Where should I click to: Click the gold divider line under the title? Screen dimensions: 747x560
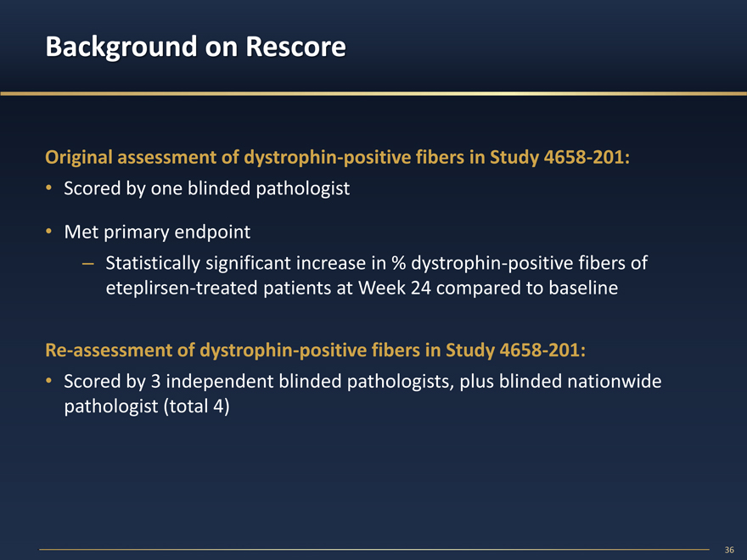point(373,92)
